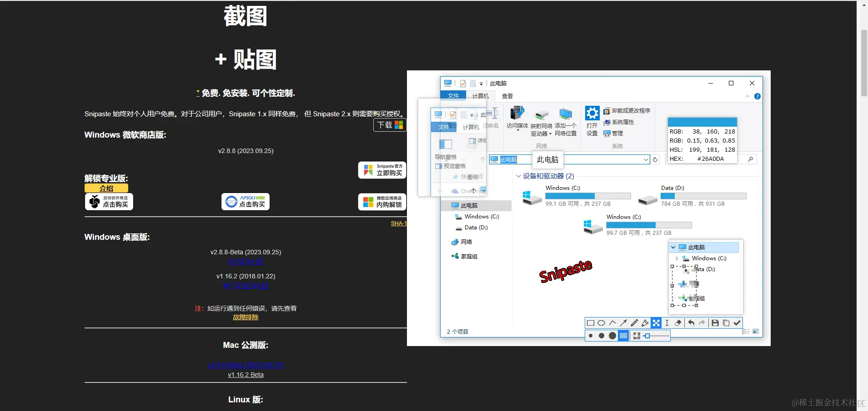Select the ellipse drawing tool
The image size is (868, 411).
click(601, 323)
